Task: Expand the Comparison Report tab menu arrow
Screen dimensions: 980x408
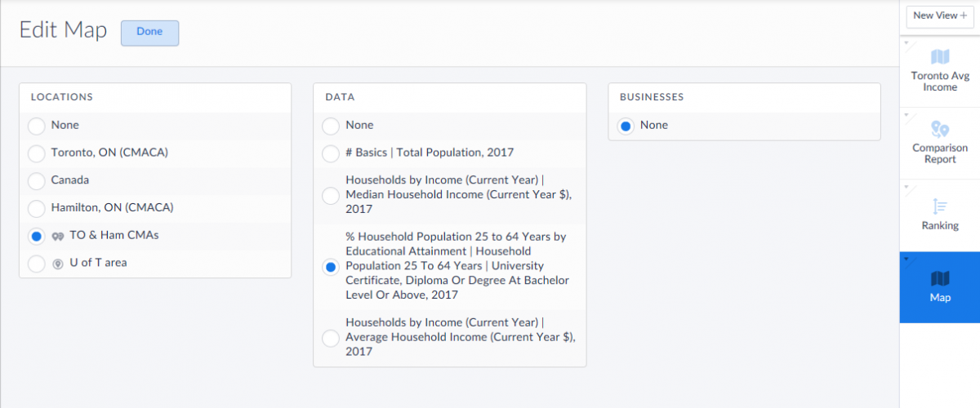Action: [x=906, y=113]
